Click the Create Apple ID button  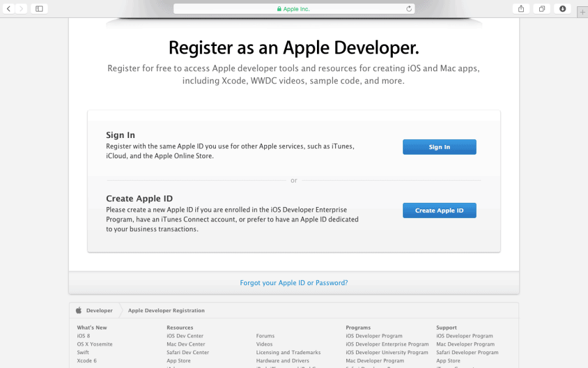click(439, 210)
